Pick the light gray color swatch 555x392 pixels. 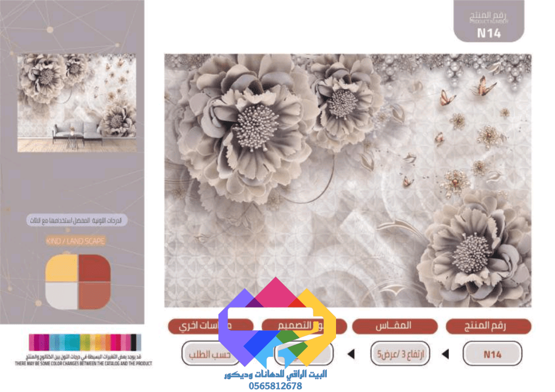coord(62,296)
